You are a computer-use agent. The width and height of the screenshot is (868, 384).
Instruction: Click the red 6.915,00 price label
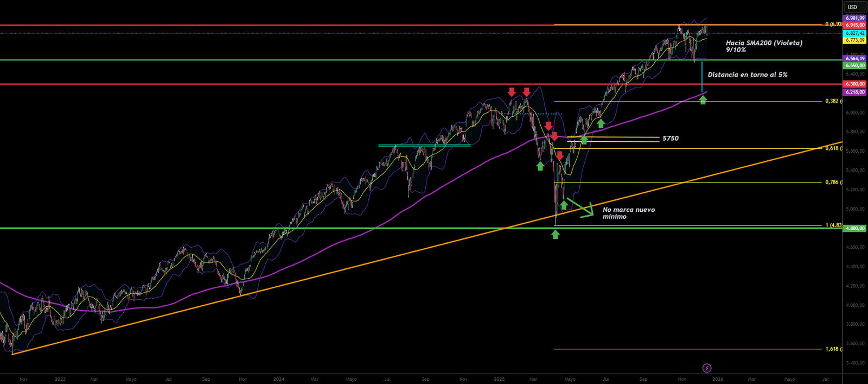pos(855,26)
